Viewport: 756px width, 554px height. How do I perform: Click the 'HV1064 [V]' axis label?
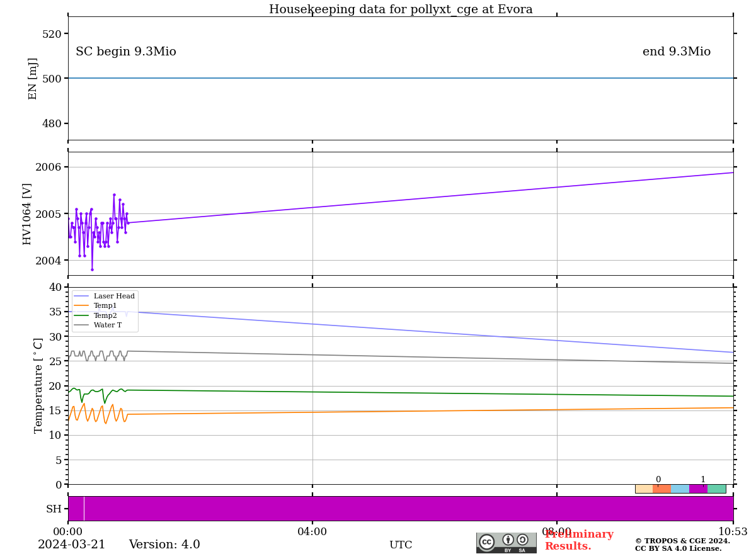27,213
